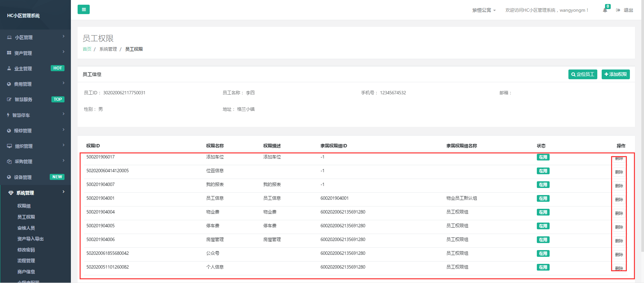This screenshot has height=283, width=644.
Task: Click the 系统管理 breadcrumb
Action: pos(108,49)
